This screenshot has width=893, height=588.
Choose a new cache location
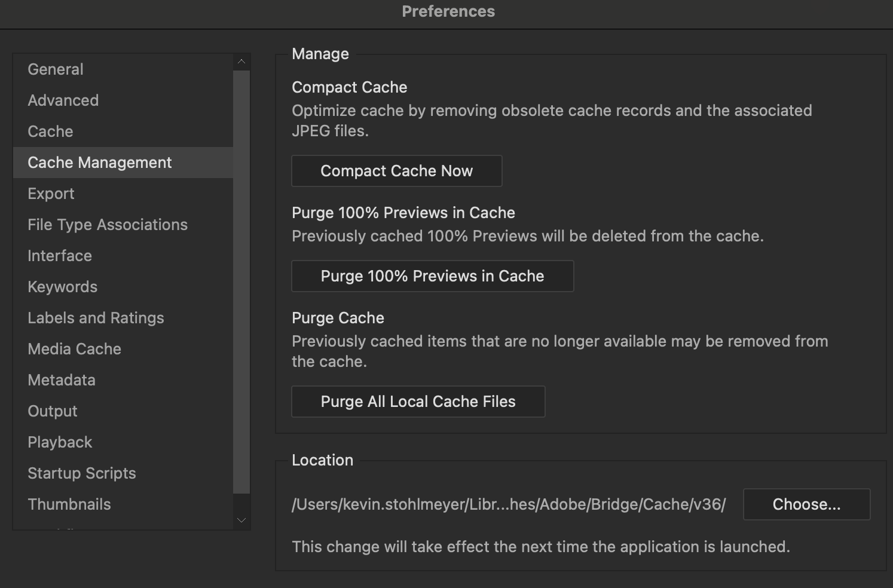[806, 504]
